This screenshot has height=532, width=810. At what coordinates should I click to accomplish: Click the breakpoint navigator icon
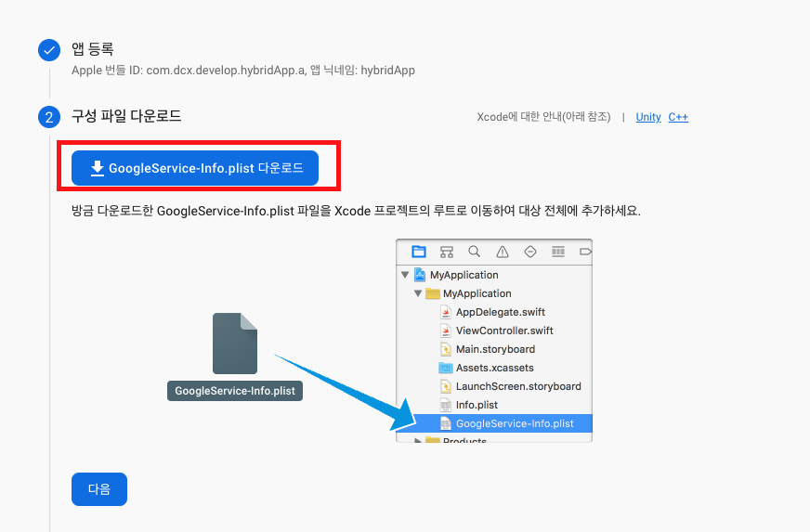click(x=584, y=252)
